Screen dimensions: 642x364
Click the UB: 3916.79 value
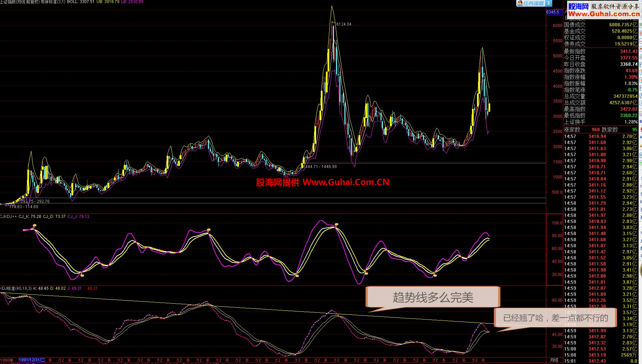pos(108,2)
